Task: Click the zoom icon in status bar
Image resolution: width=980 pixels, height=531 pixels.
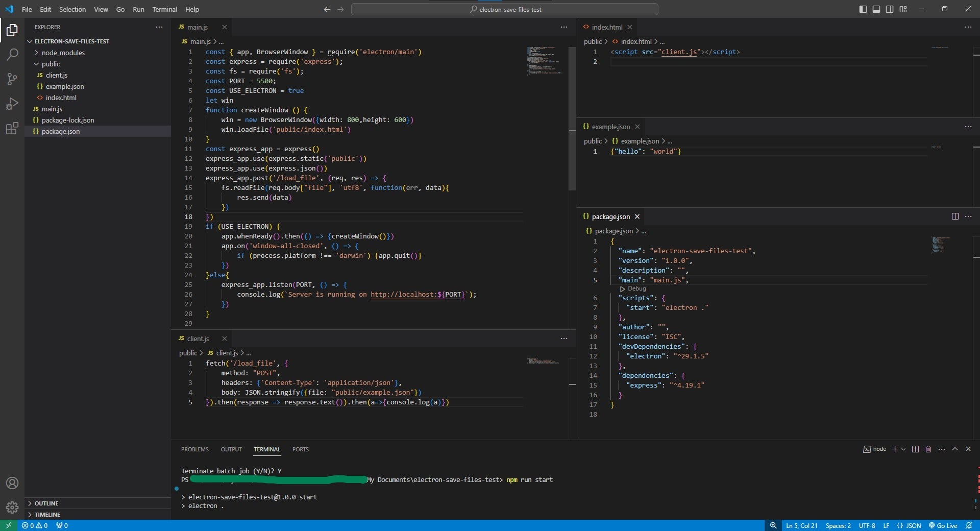Action: tap(773, 525)
